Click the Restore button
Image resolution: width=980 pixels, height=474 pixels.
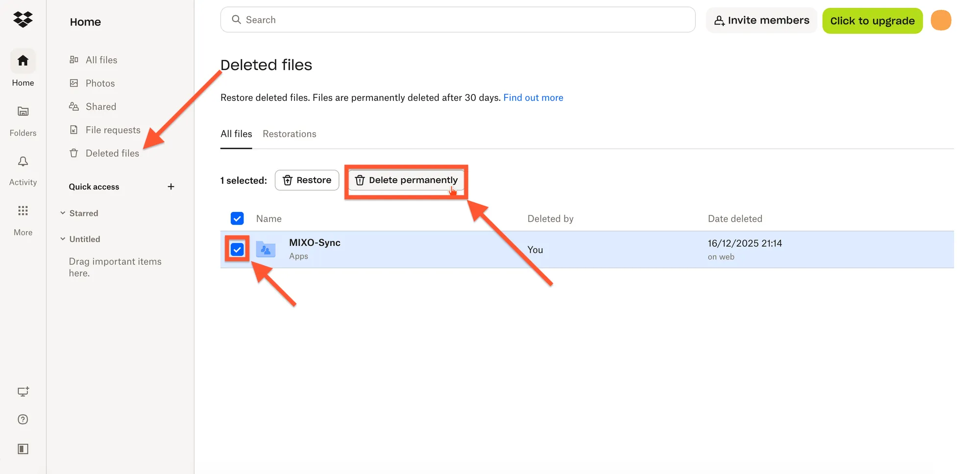[307, 180]
